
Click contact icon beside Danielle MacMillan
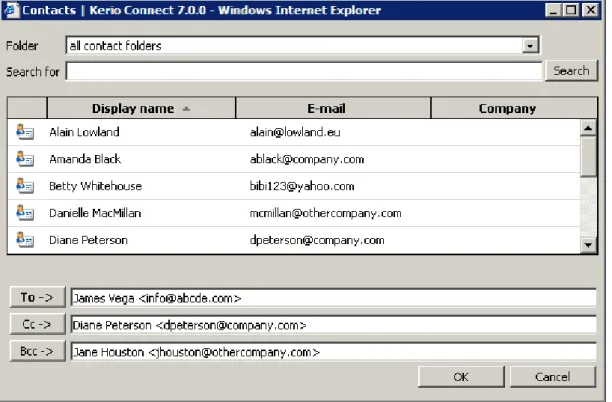coord(25,213)
